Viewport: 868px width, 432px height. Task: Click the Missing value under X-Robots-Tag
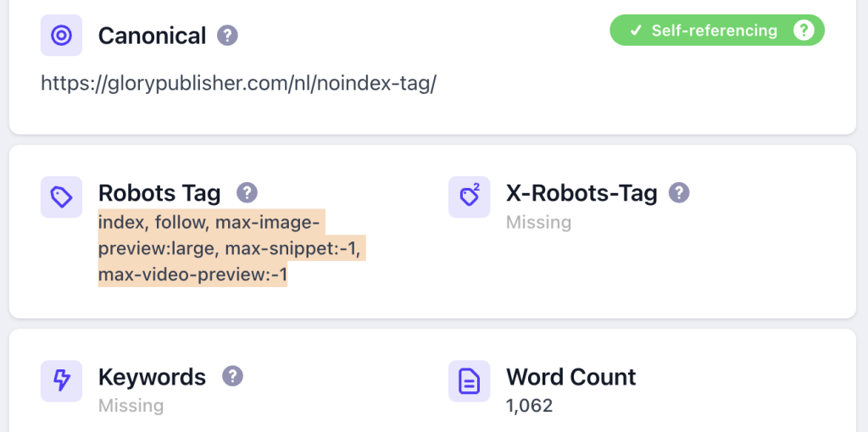pyautogui.click(x=538, y=223)
